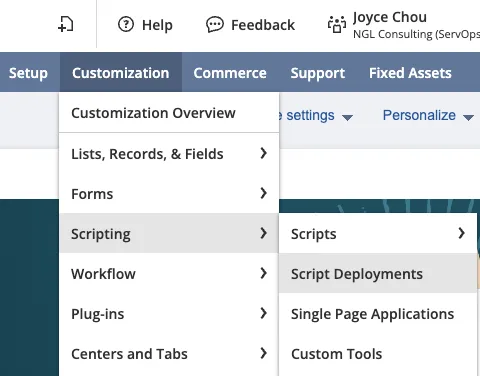Image resolution: width=480 pixels, height=376 pixels.
Task: Open Lists, Records, & Fields submenu
Action: point(169,153)
